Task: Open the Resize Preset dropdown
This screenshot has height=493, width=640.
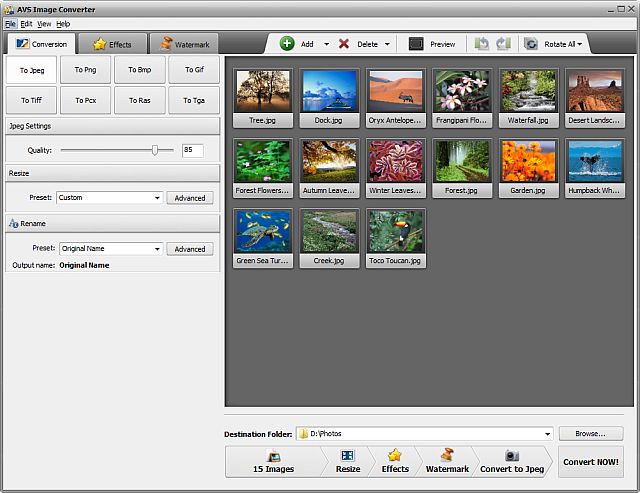Action: click(157, 198)
